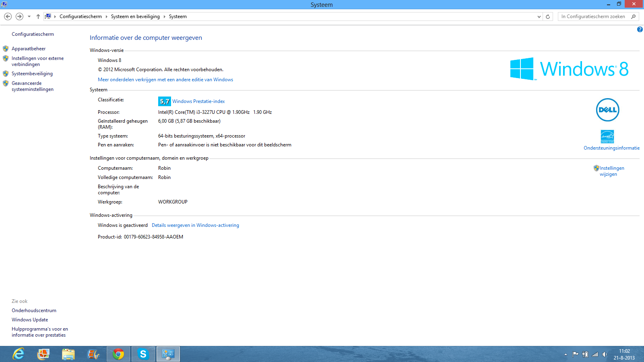Viewport: 644px width, 362px height.
Task: Show hidden tray icons arrow
Action: tap(566, 354)
